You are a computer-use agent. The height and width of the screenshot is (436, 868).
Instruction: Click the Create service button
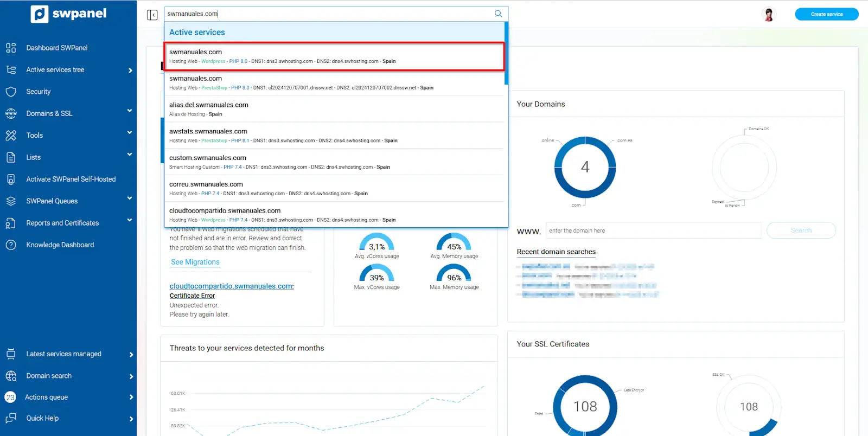827,14
